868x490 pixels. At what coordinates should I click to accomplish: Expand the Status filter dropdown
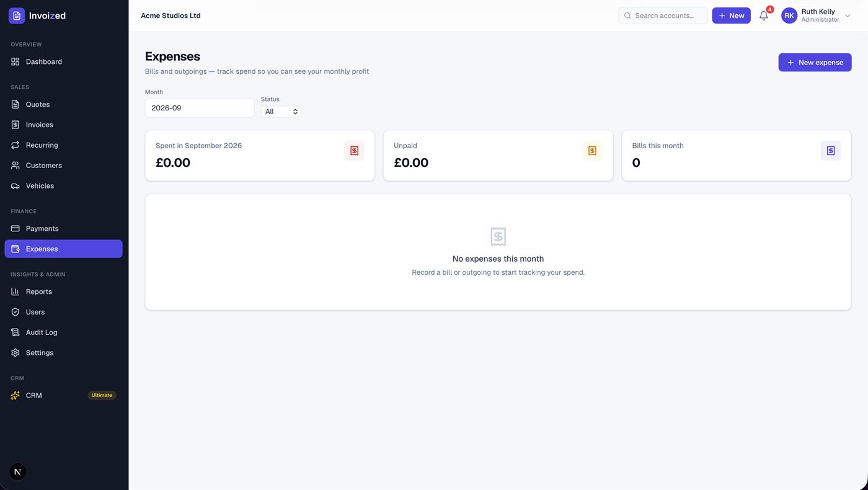[281, 112]
